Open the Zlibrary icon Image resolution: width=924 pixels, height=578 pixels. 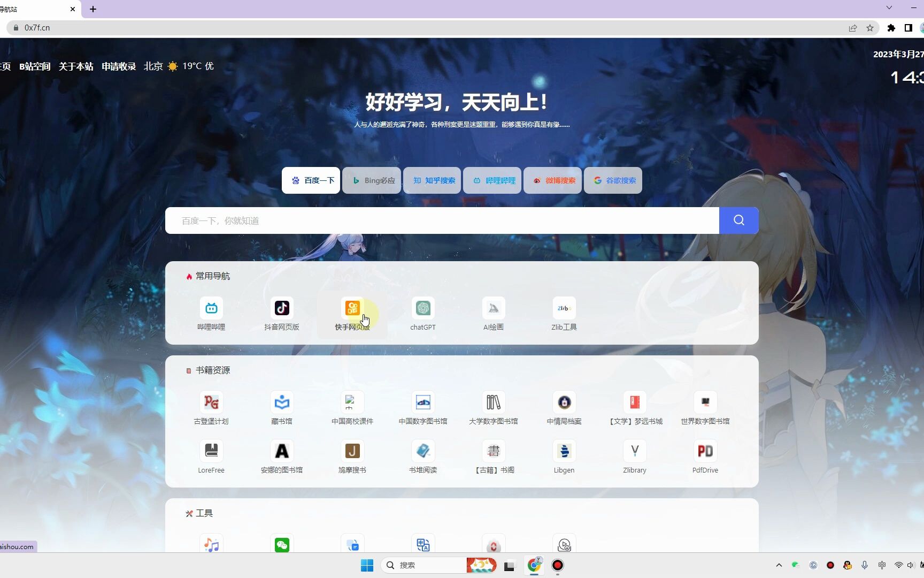(x=635, y=451)
